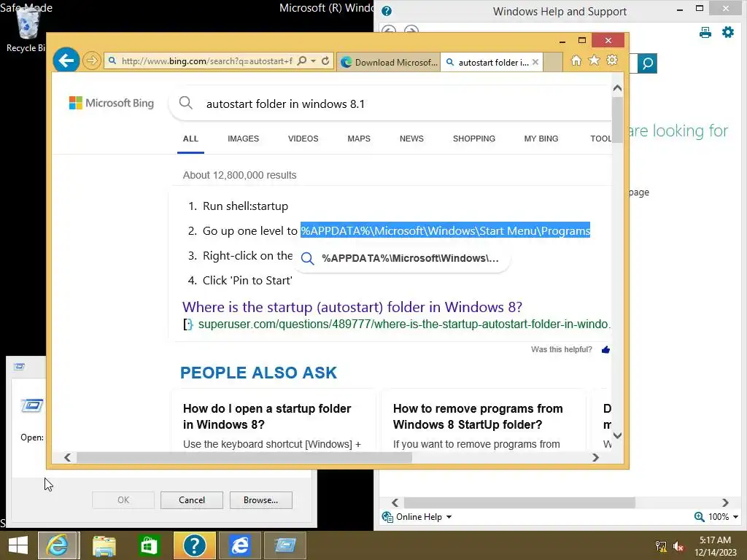
Task: Click the thumbs up helpful icon
Action: click(606, 349)
